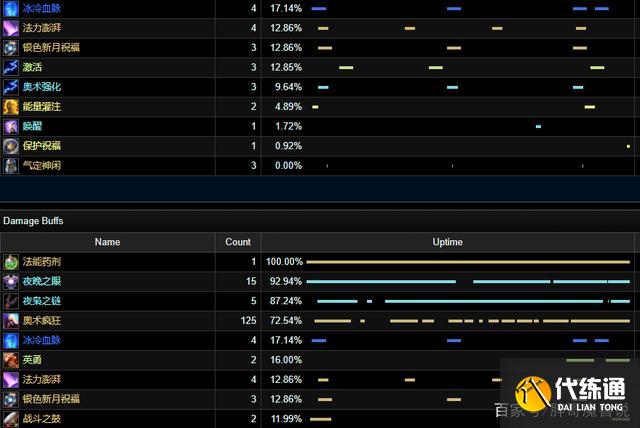Open the 法能药剂 name link
640x428 pixels.
[x=42, y=262]
